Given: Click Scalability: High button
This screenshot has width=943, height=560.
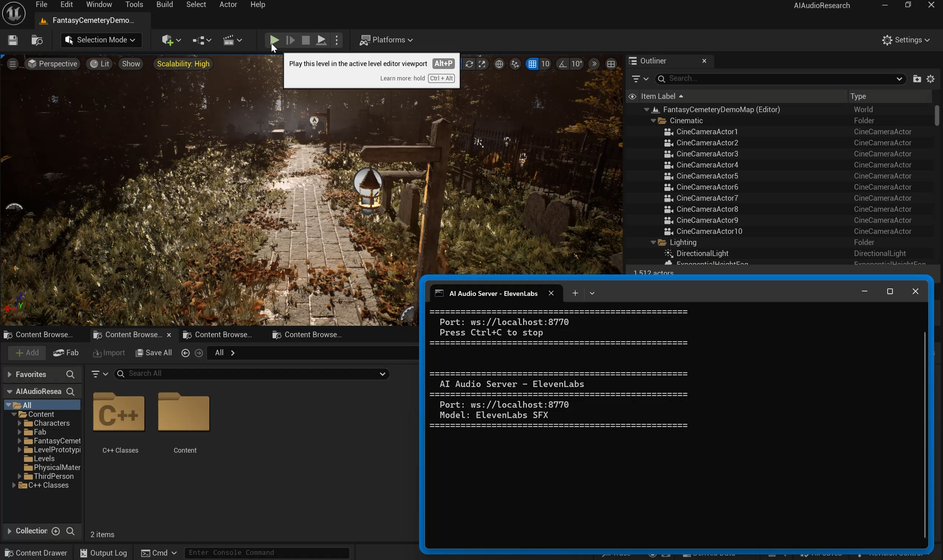Looking at the screenshot, I should [x=183, y=64].
